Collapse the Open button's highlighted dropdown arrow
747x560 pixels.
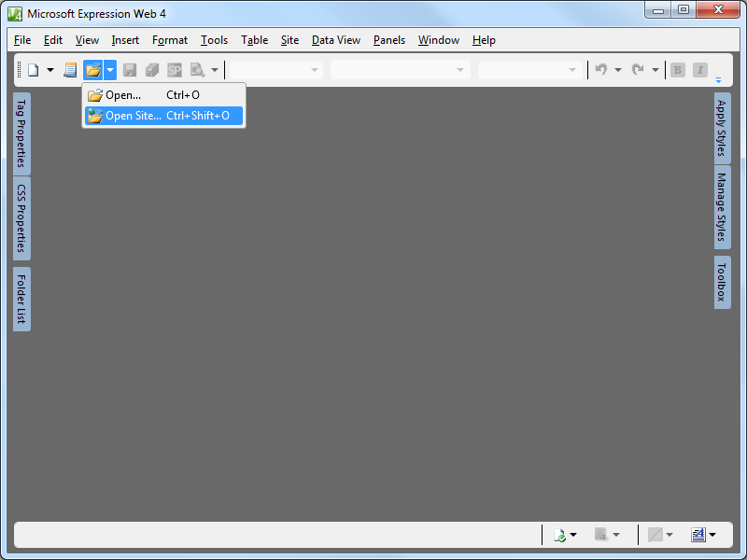[110, 70]
